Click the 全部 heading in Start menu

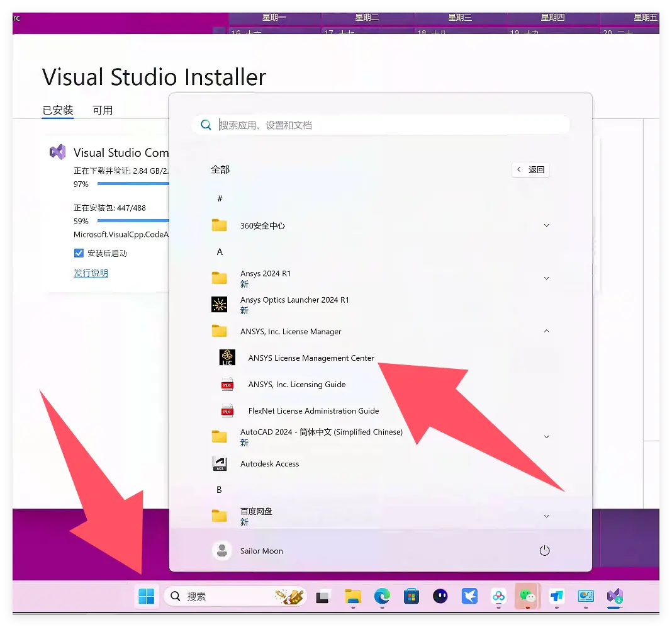[220, 169]
